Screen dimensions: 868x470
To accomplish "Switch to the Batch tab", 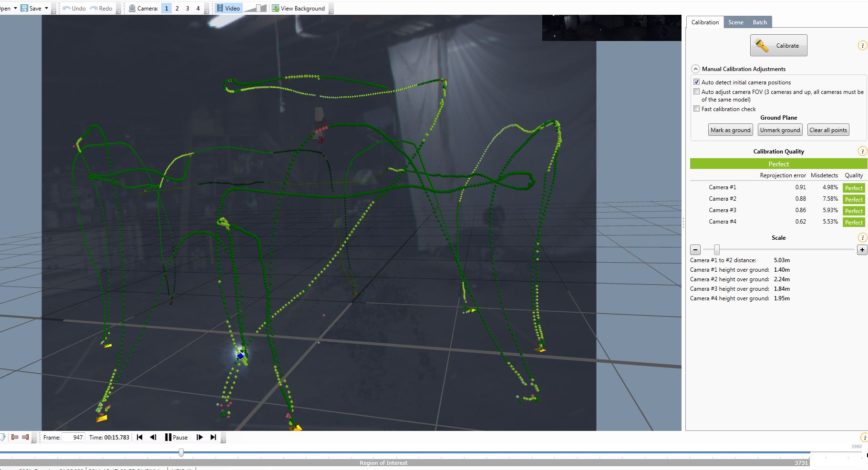I will (x=760, y=22).
